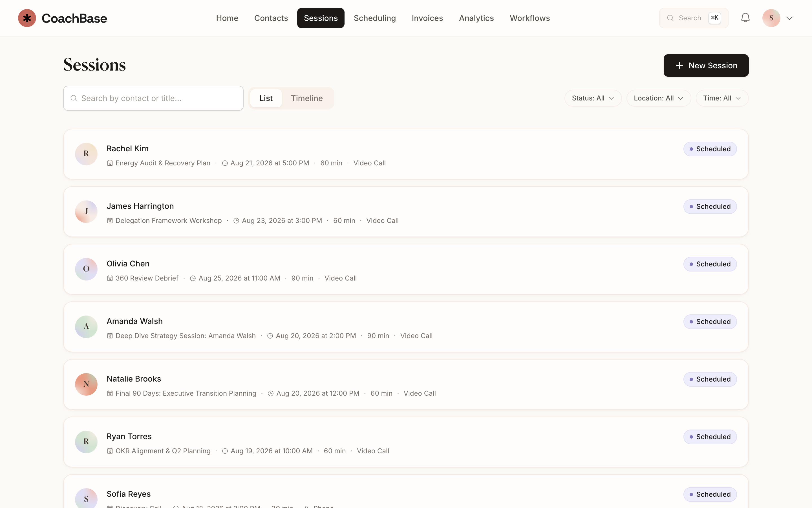Click Scheduled badge on Amanda Walsh row

tap(710, 322)
